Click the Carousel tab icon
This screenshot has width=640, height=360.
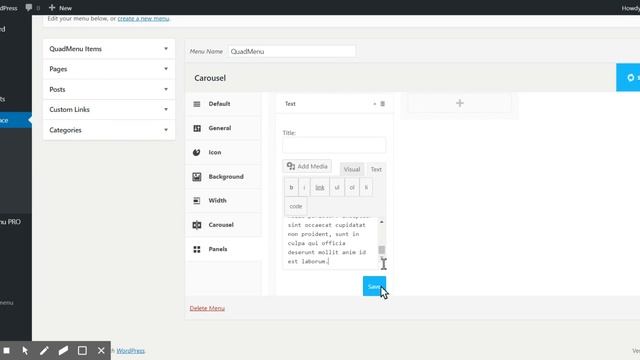click(x=197, y=225)
